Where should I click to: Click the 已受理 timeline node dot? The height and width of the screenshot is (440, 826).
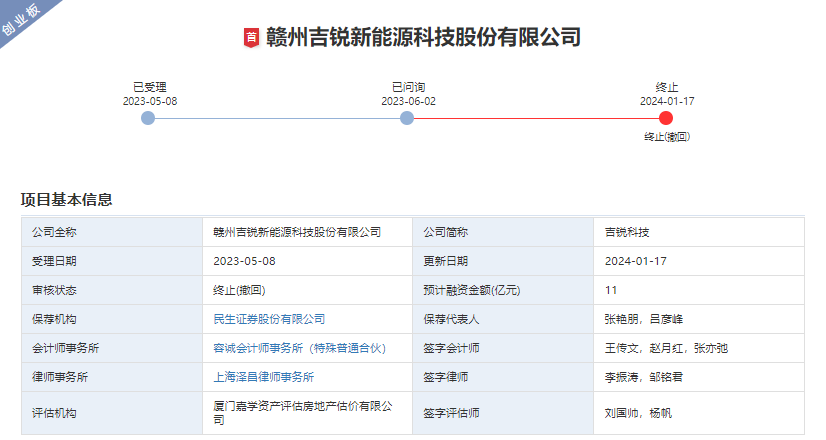148,118
